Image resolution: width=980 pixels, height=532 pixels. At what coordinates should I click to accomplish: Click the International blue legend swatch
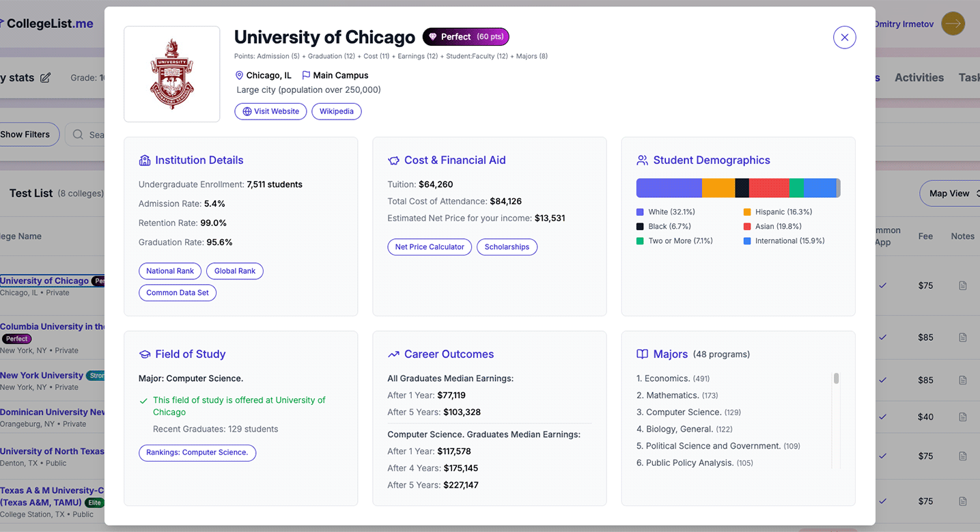click(x=747, y=241)
